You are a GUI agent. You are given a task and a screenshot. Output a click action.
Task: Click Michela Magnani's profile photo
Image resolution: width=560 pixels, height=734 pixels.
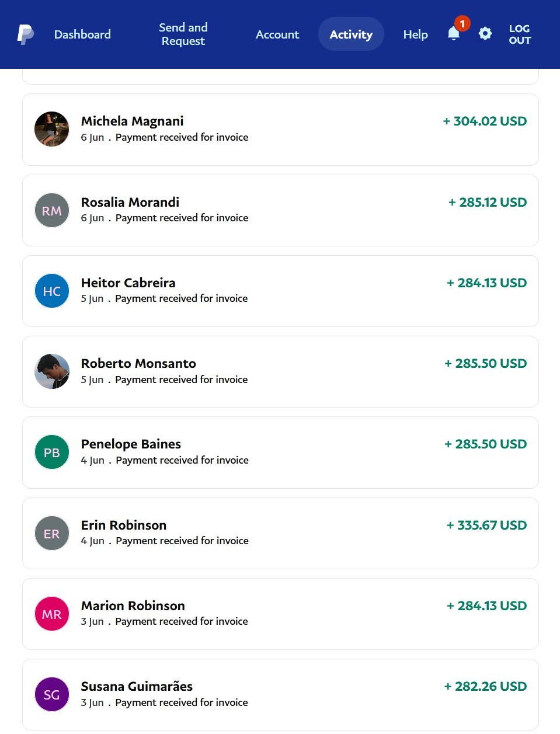52,129
